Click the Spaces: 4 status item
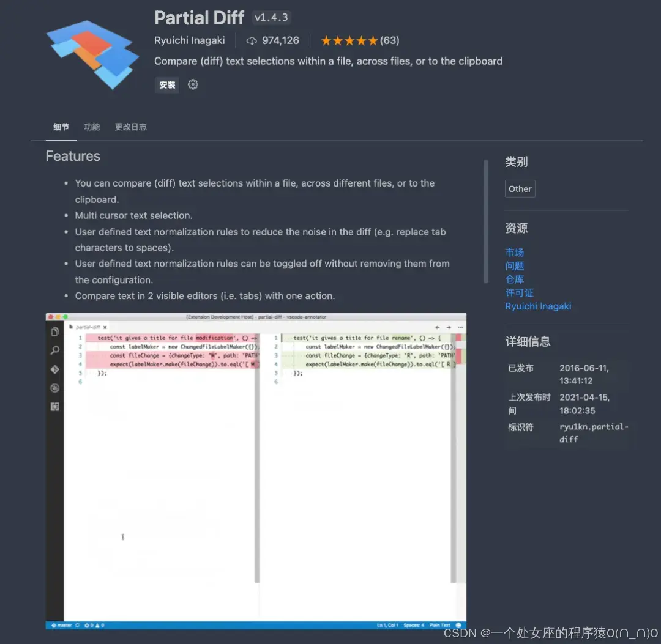Viewport: 661px width, 644px height. (x=414, y=626)
